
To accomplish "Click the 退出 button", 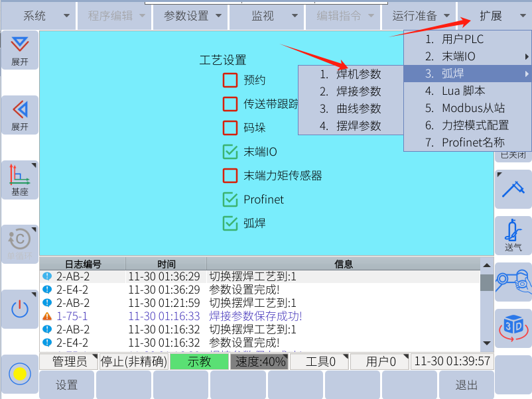I will [466, 385].
